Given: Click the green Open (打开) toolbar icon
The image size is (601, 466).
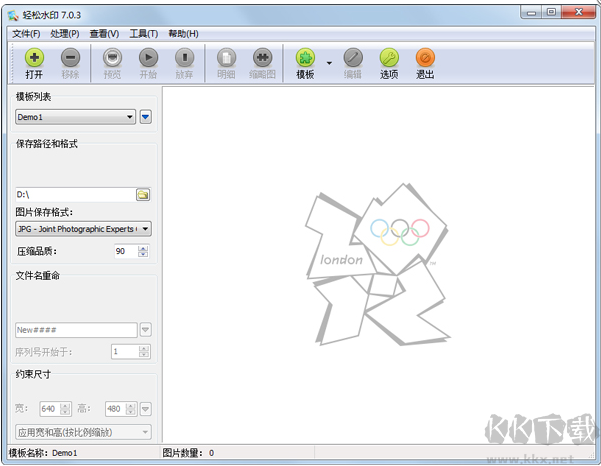Looking at the screenshot, I should tap(34, 58).
